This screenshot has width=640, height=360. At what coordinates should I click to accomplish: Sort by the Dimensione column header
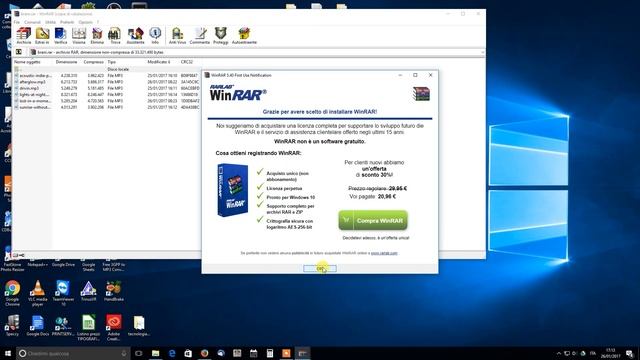[67, 62]
